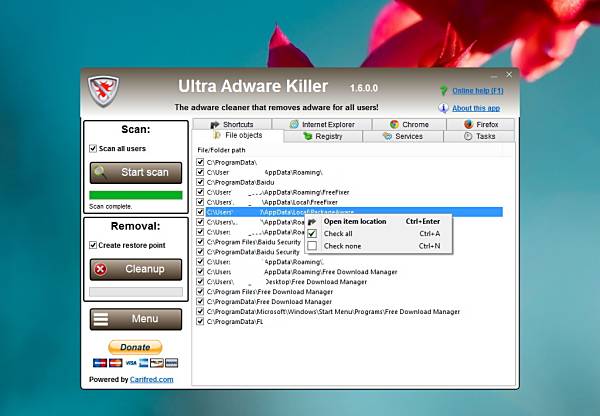Click the Start scan button

(x=136, y=173)
